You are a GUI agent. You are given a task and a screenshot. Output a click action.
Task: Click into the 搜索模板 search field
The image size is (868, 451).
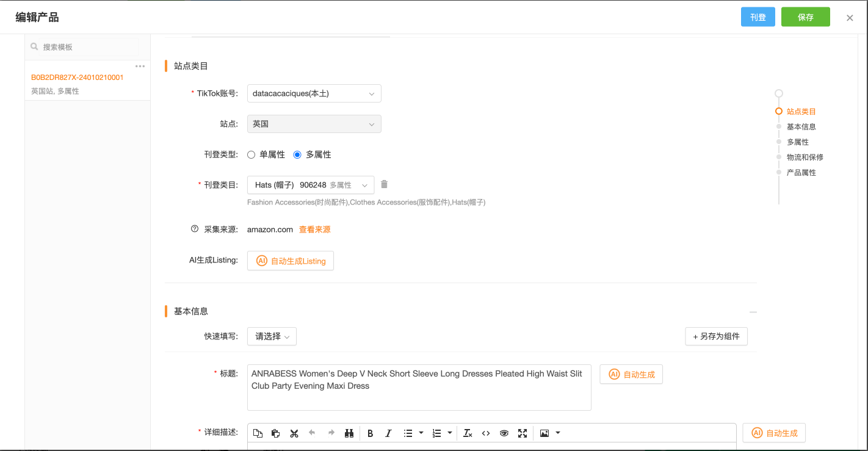85,47
